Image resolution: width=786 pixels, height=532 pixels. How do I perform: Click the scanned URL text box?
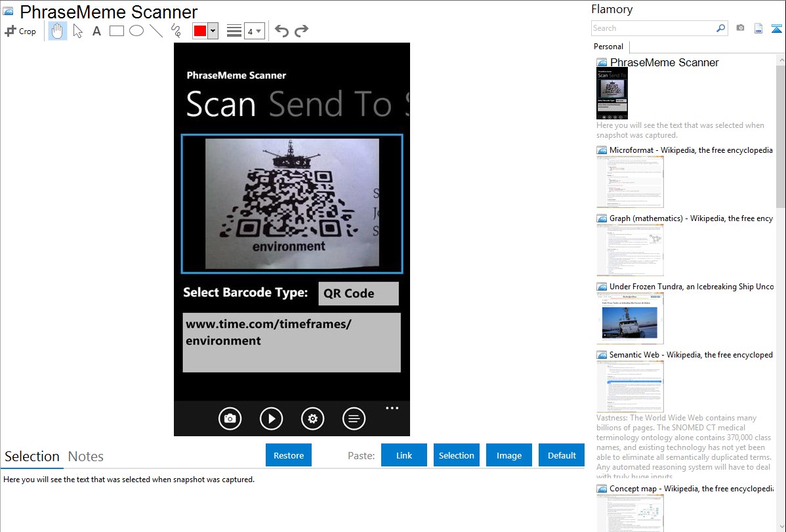click(x=292, y=342)
